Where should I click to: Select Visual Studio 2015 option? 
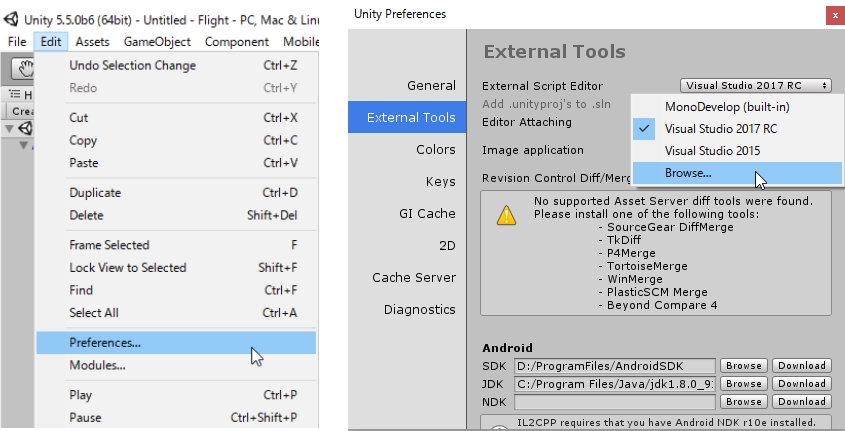pyautogui.click(x=737, y=151)
